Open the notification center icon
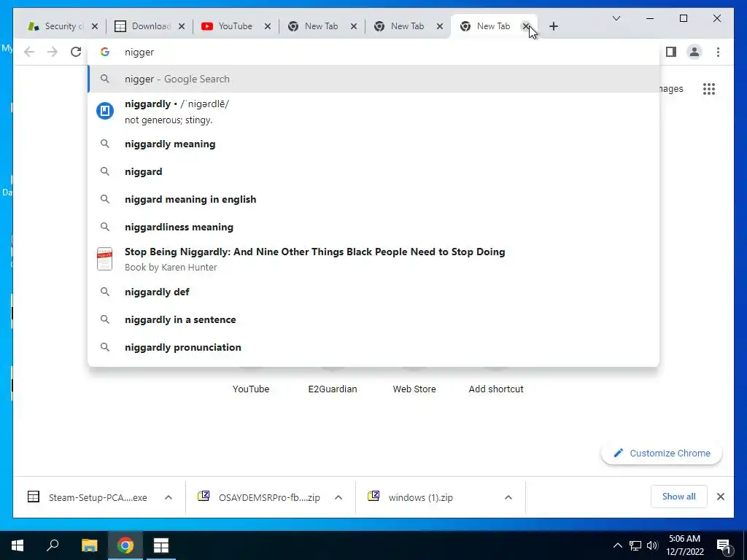747x560 pixels. click(724, 546)
